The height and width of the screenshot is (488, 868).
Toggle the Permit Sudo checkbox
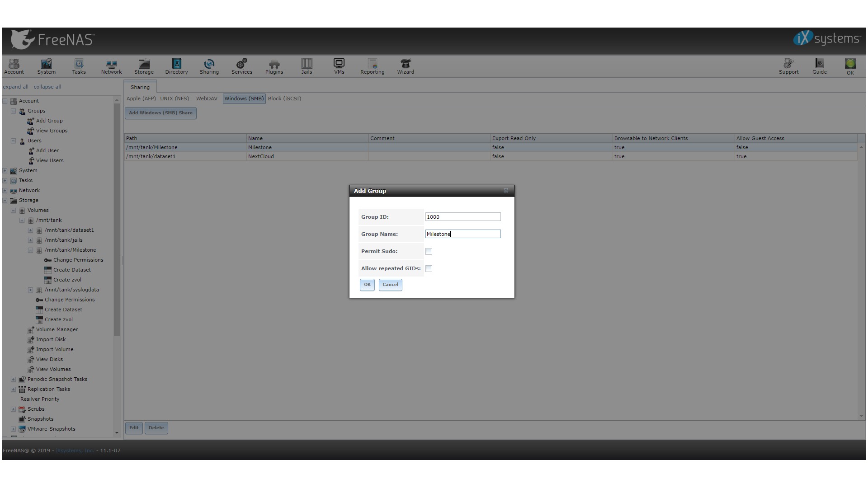[429, 252]
